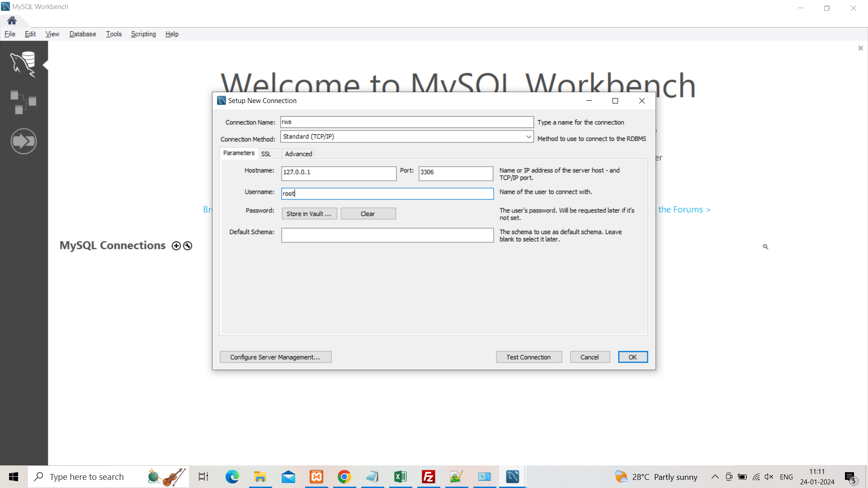Click the connections search magnifier icon
868x488 pixels.
[765, 247]
